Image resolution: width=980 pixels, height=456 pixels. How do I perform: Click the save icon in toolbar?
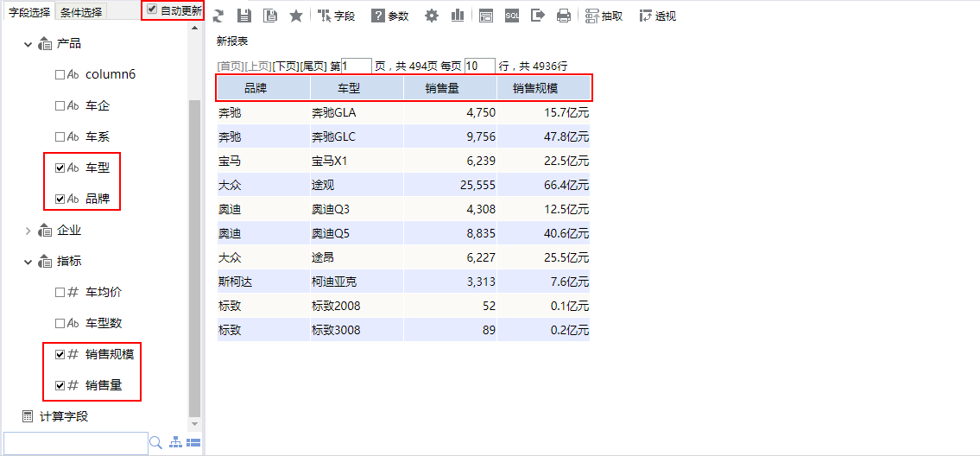tap(245, 16)
